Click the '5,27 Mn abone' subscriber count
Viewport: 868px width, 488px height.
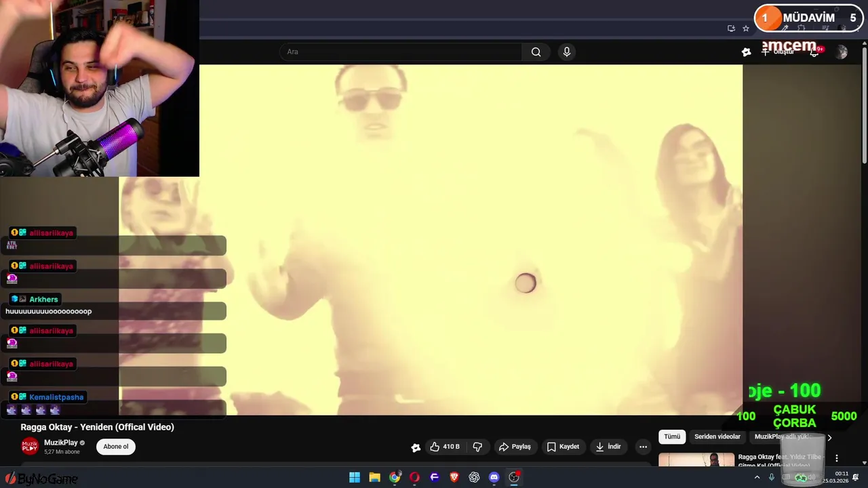pos(62,452)
